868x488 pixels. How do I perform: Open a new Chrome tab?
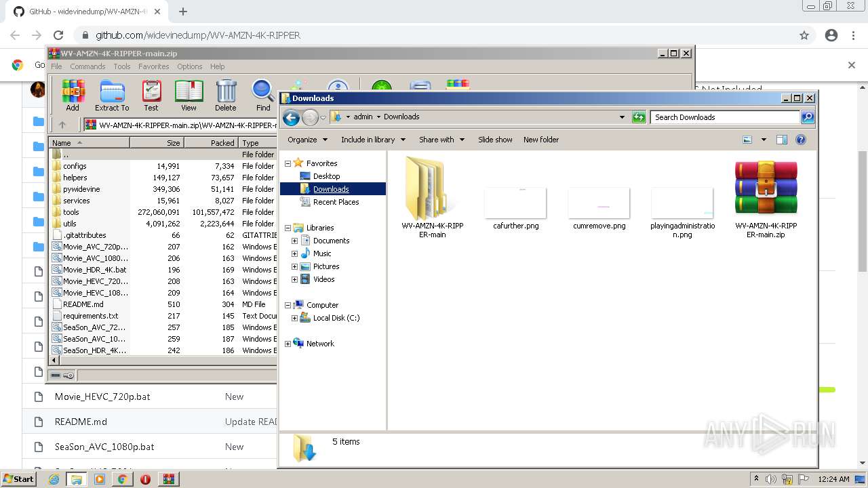pos(182,12)
